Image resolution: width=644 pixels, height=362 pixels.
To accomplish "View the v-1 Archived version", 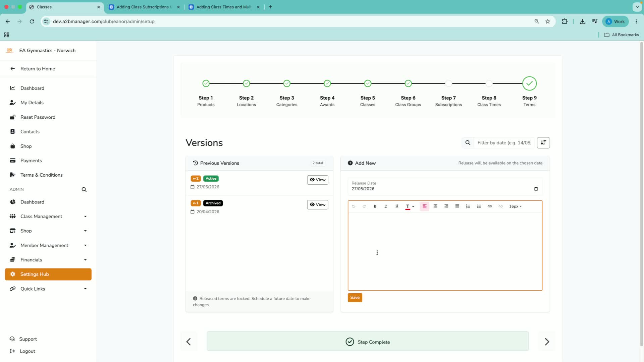I will click(x=317, y=204).
